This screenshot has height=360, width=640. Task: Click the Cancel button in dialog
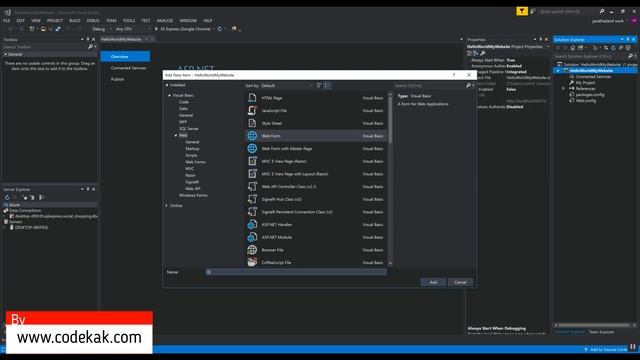click(x=460, y=282)
